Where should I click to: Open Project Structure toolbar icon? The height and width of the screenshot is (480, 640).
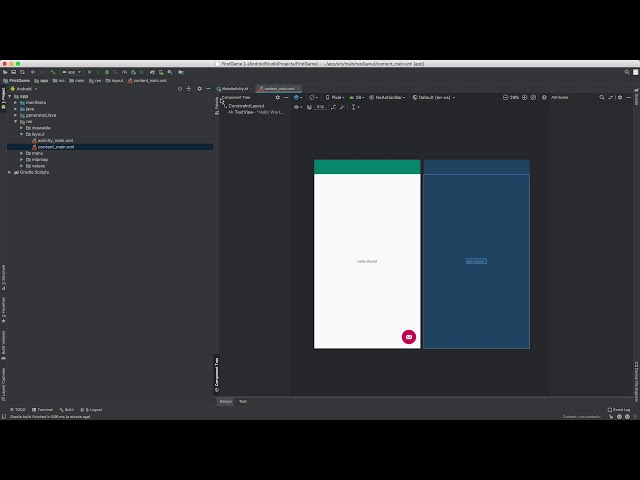click(181, 72)
